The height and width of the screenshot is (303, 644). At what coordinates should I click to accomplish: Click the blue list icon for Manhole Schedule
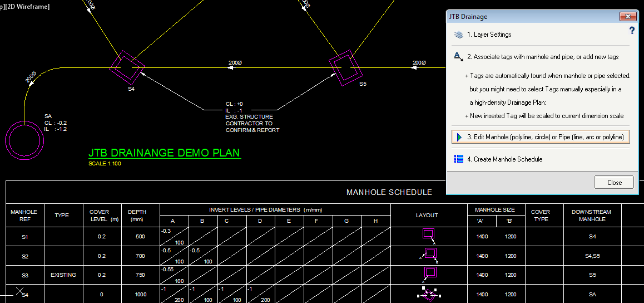pos(459,159)
